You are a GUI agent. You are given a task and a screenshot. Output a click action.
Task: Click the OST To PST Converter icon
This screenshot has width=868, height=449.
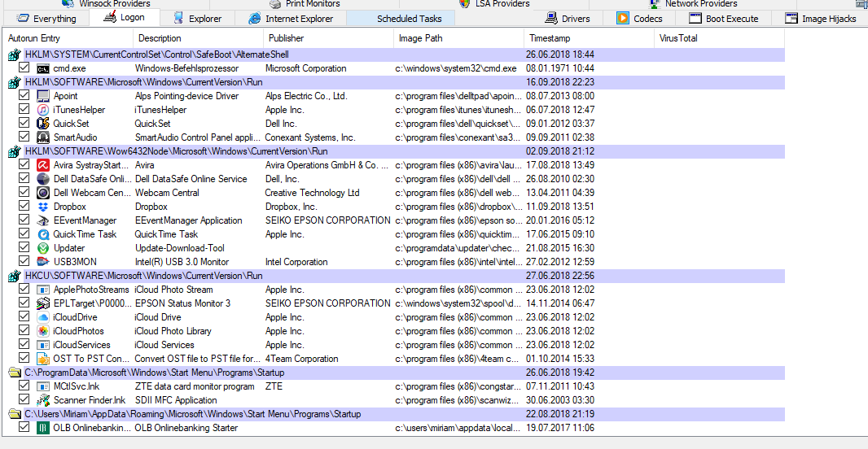coord(42,359)
